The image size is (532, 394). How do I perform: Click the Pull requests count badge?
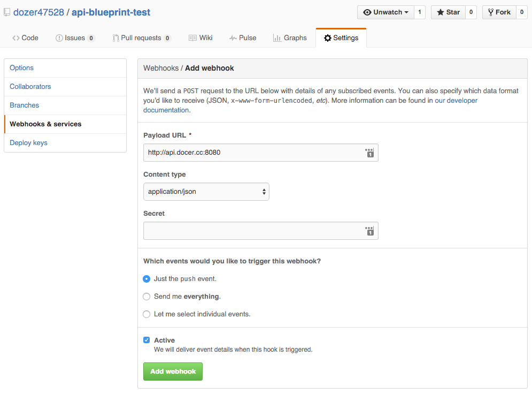(x=167, y=38)
